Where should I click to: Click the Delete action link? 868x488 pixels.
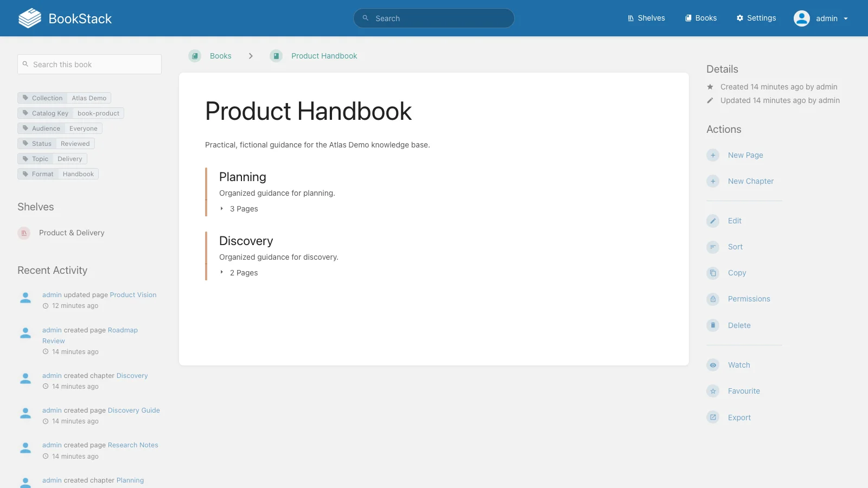739,325
